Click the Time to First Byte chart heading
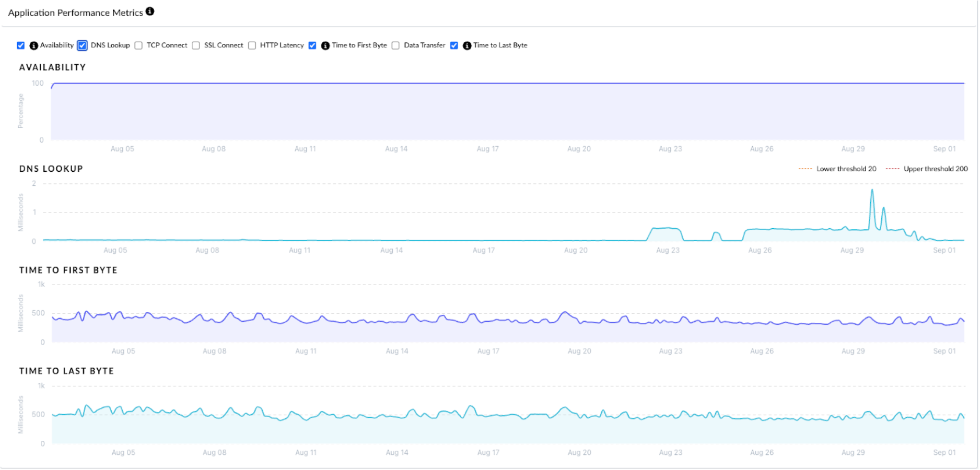This screenshot has height=470, width=980. point(68,270)
